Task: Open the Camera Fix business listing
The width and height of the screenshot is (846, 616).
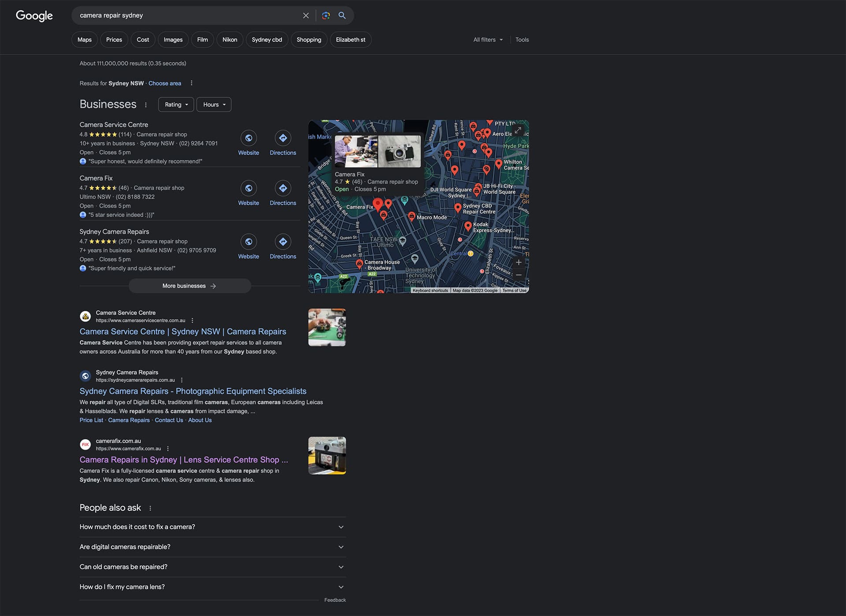Action: [96, 178]
